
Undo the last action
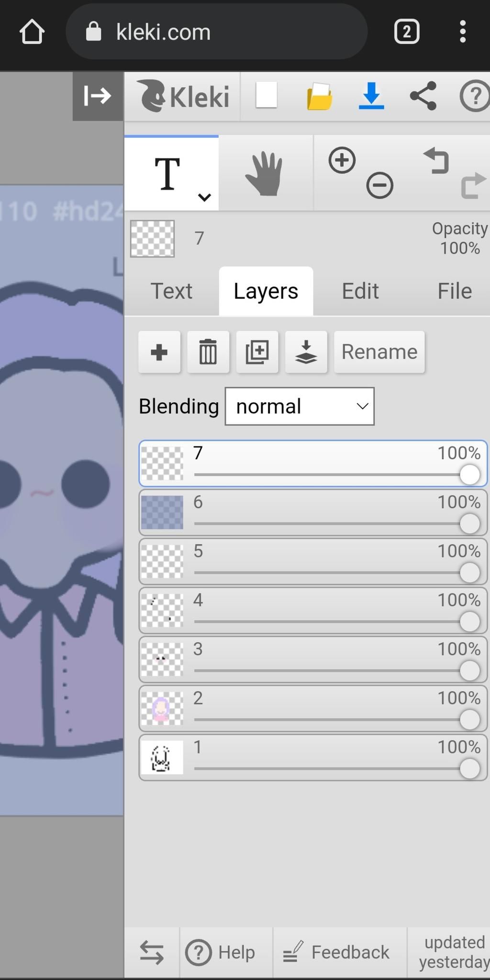point(436,160)
